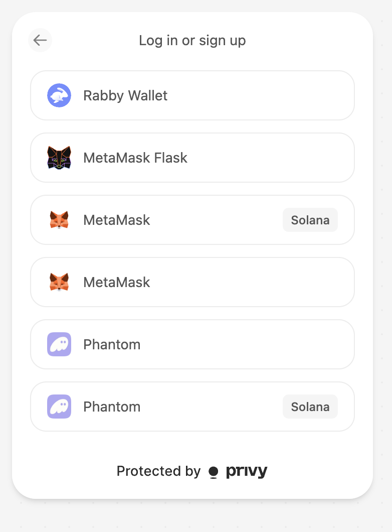Click the ghost icon in the Phantom row without a Solana tag

(59, 344)
